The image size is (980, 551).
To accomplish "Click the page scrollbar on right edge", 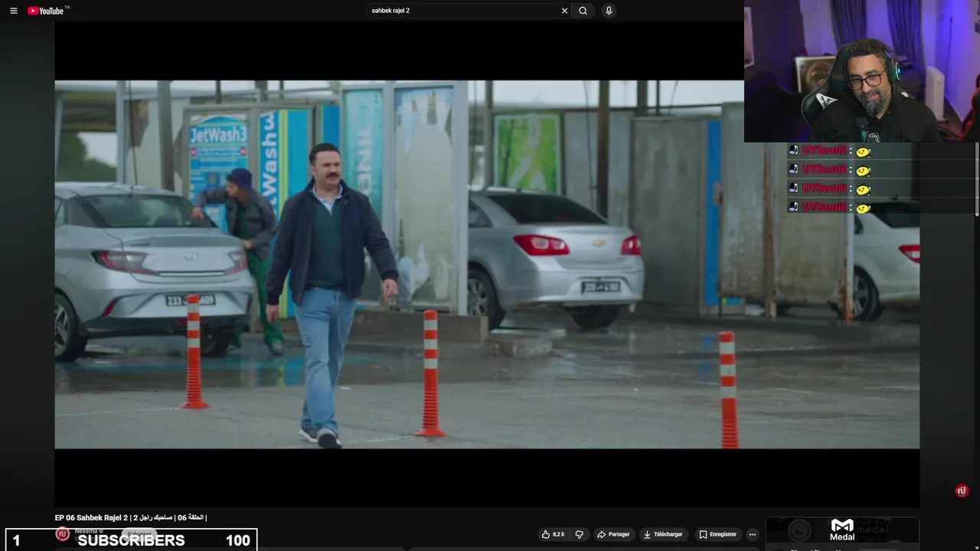I will coord(977,180).
